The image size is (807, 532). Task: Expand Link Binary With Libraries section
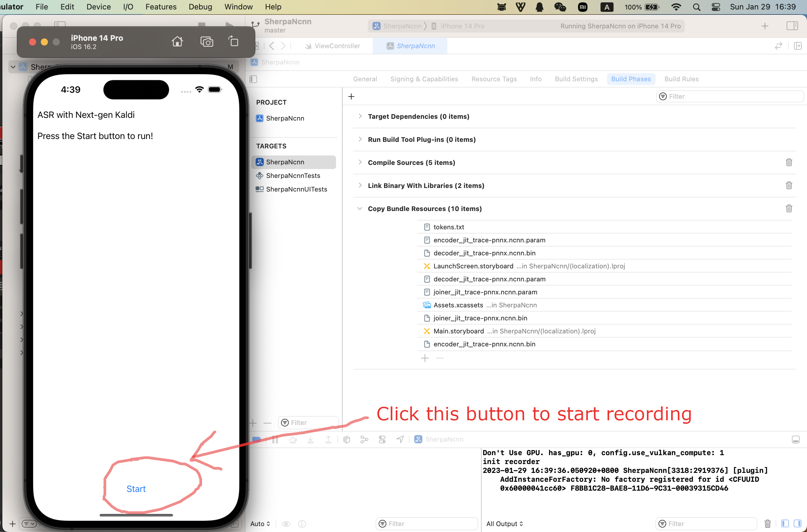click(360, 186)
